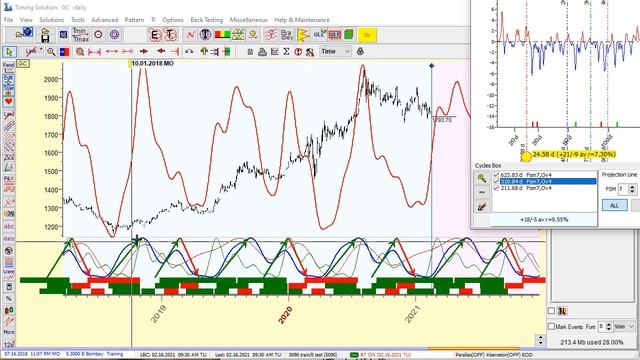
Task: Click the FSM value input field
Action: tap(623, 189)
